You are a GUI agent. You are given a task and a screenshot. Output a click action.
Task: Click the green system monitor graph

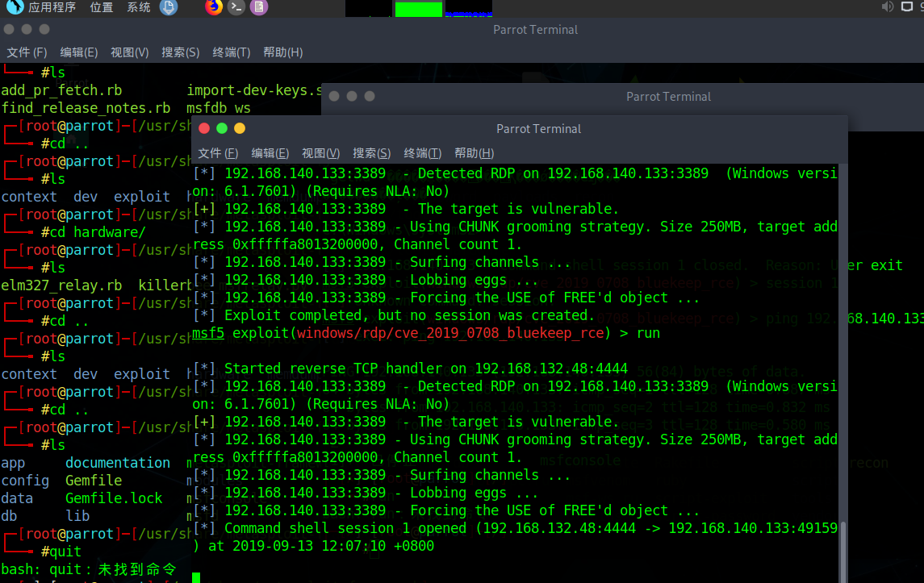tap(418, 9)
